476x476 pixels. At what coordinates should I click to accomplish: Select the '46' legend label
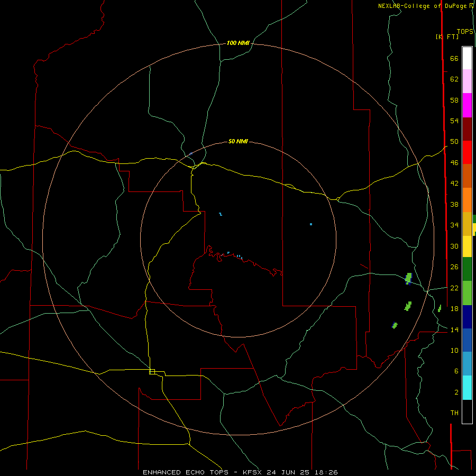[454, 163]
